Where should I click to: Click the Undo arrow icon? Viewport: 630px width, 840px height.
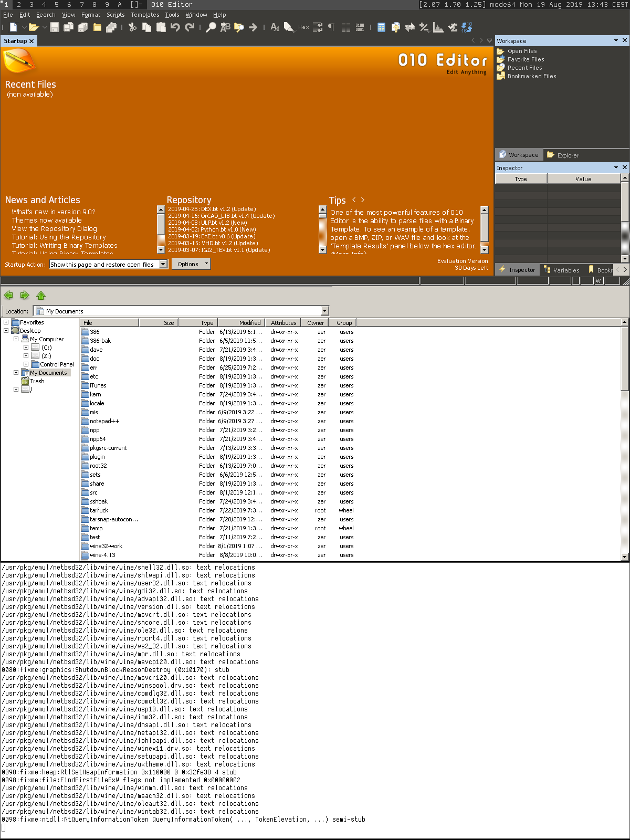click(175, 27)
